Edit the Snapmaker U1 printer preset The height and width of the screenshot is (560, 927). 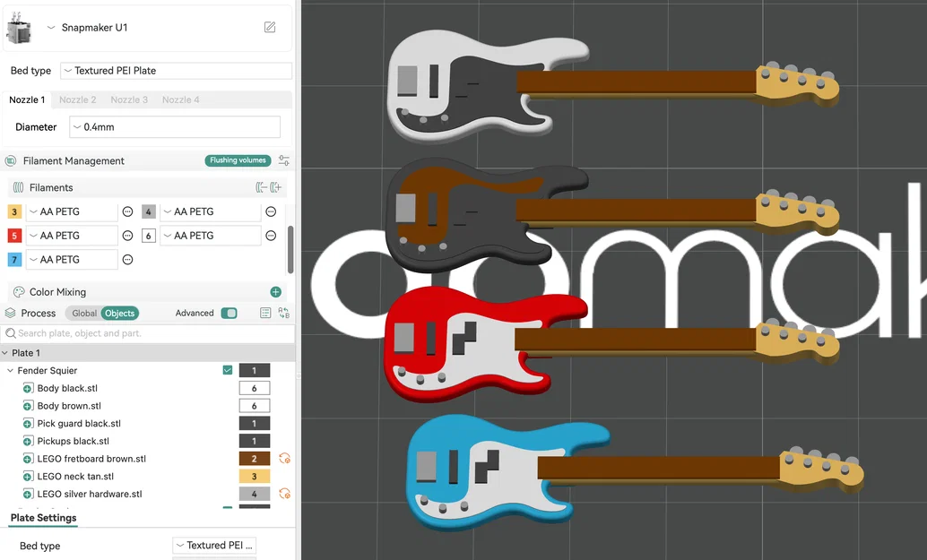(270, 27)
